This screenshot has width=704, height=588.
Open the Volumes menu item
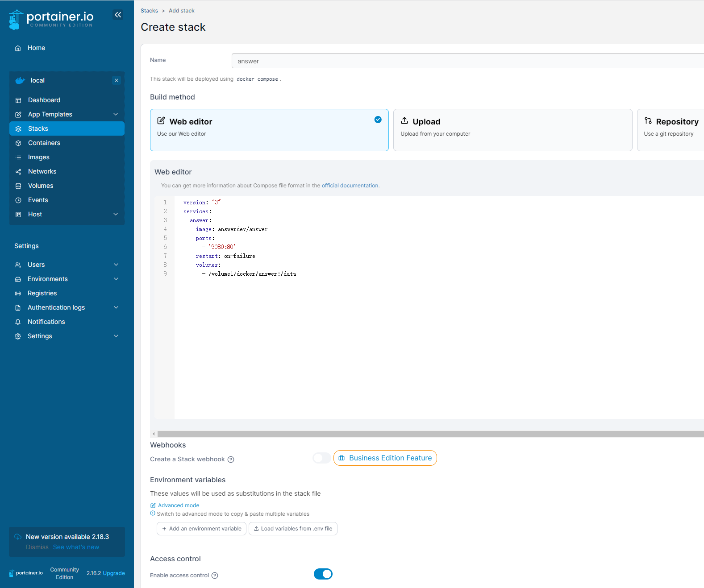[x=41, y=186]
